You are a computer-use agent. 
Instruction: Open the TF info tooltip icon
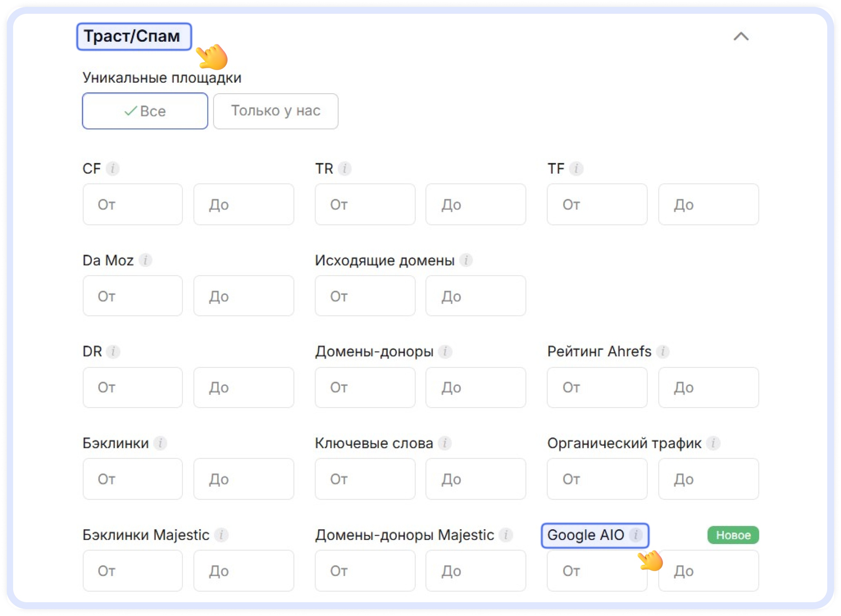click(576, 168)
